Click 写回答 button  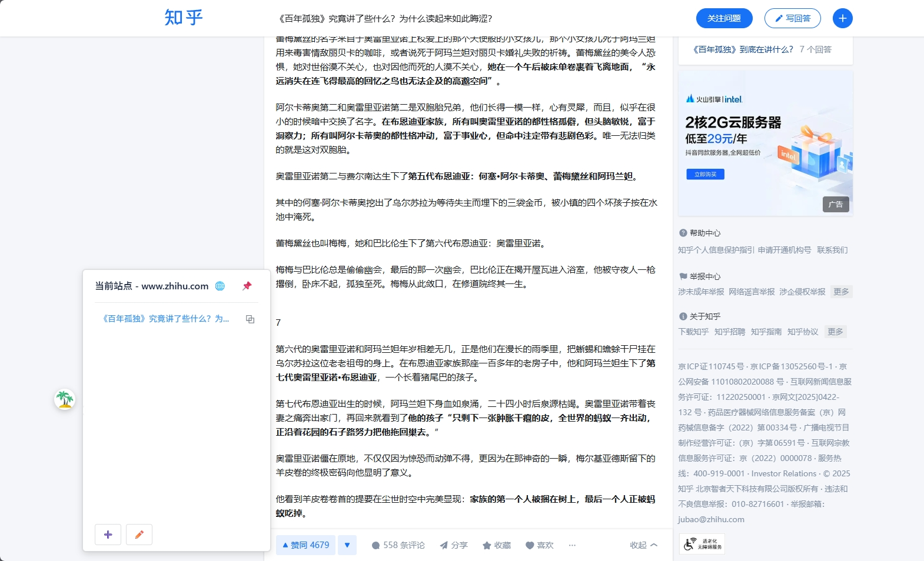(792, 18)
